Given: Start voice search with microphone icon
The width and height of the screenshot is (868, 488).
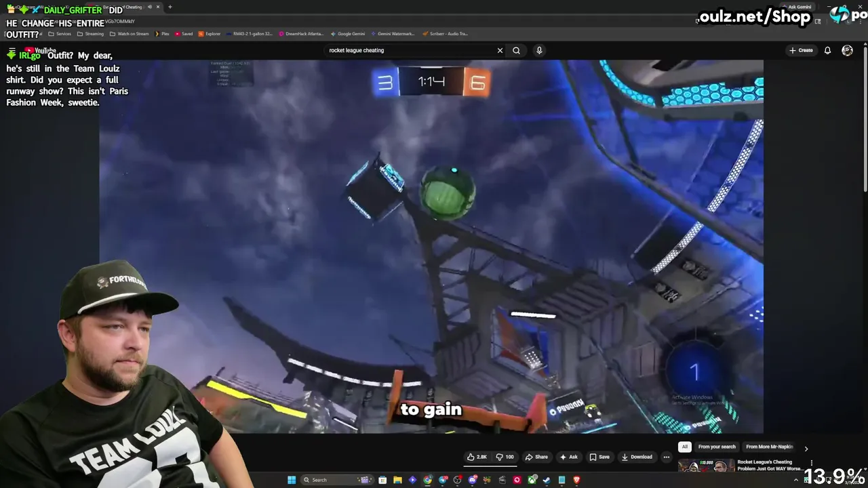Looking at the screenshot, I should 539,50.
